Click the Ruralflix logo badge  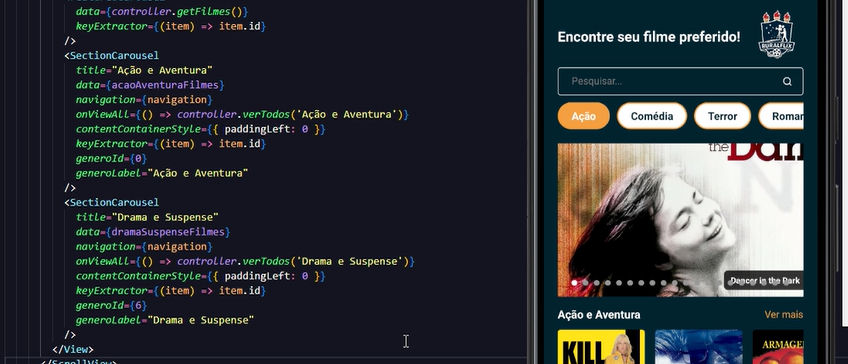point(777,35)
